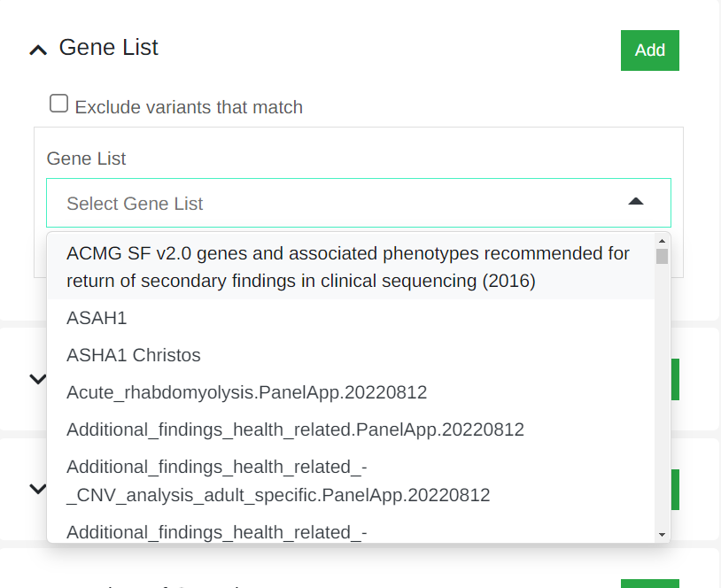Screen dimensions: 721x588
Task: Choose the ACMG SF v2.0 genes option
Action: coord(349,267)
